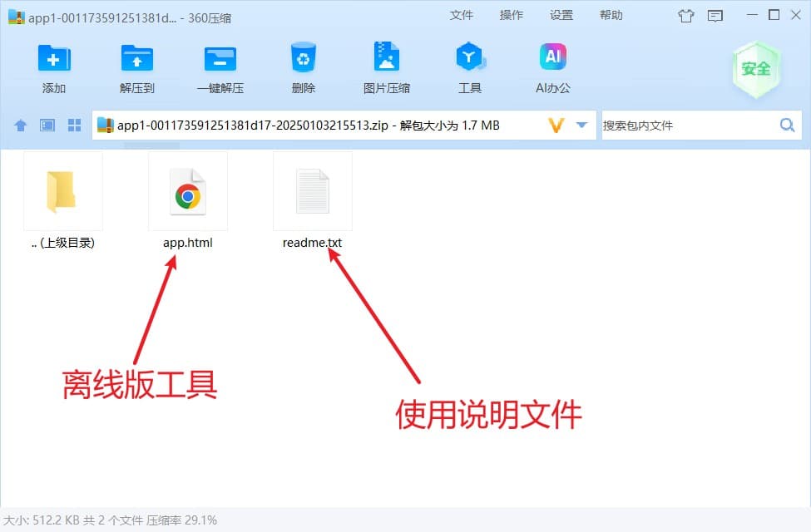Click the orange V icon in the path bar
The height and width of the screenshot is (532, 811).
point(556,126)
